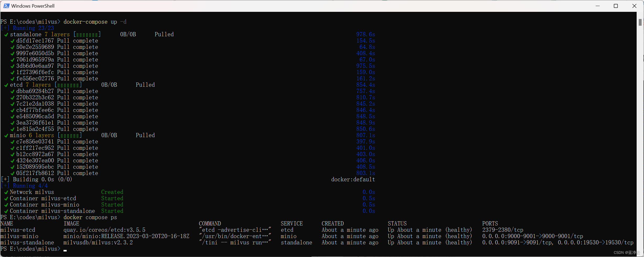Click layer hash 7c21e2da1038
The image size is (644, 257).
point(35,104)
